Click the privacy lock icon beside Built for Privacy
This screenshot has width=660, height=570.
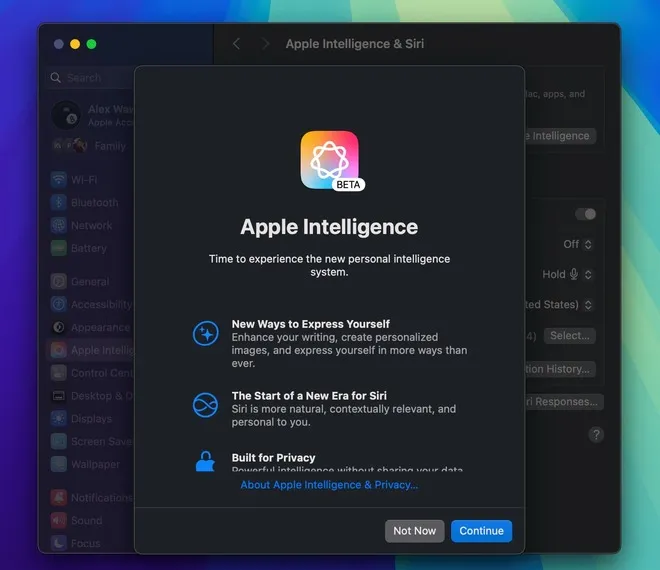[205, 461]
